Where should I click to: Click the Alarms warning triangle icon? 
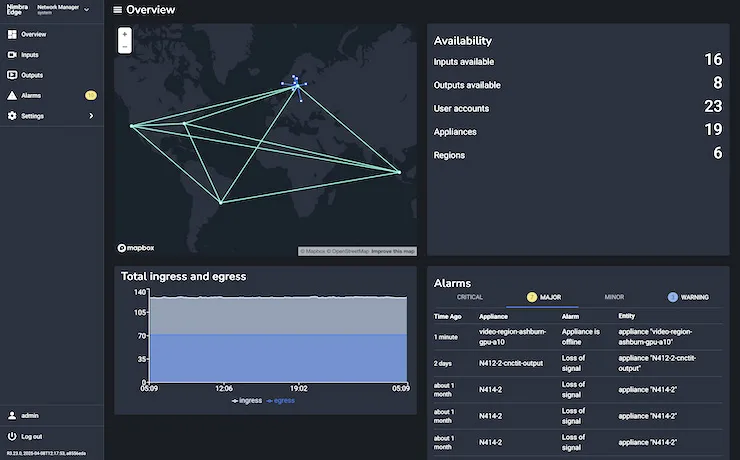tap(12, 96)
